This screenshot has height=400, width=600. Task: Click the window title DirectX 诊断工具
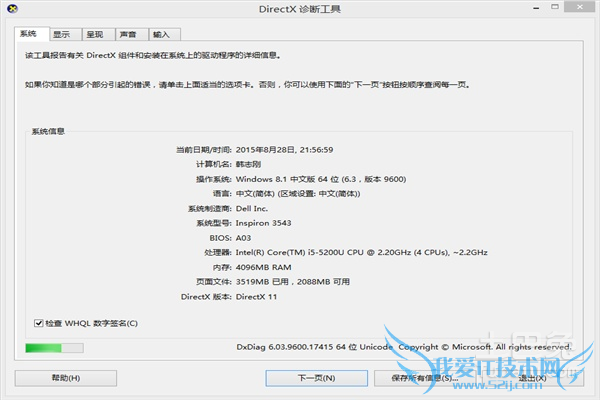pos(300,9)
